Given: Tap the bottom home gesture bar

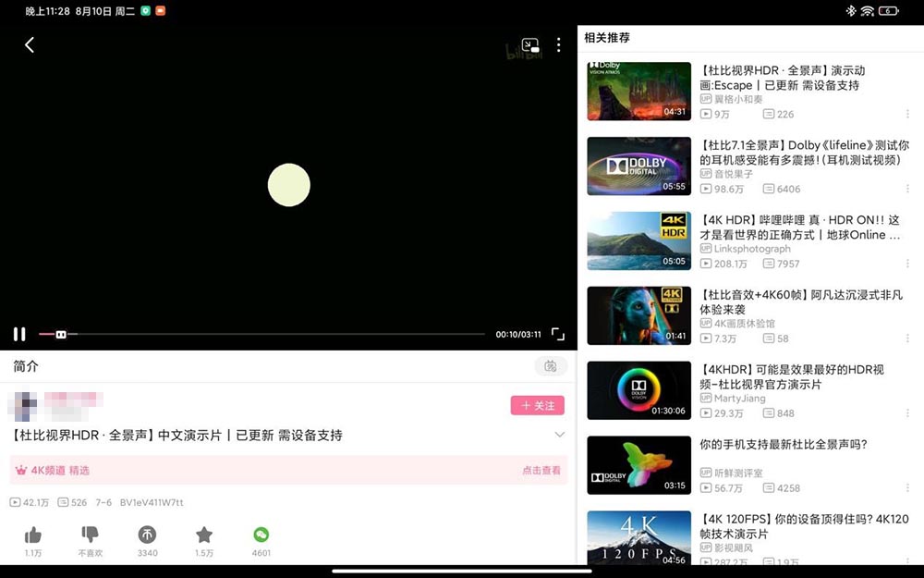Looking at the screenshot, I should 461,571.
